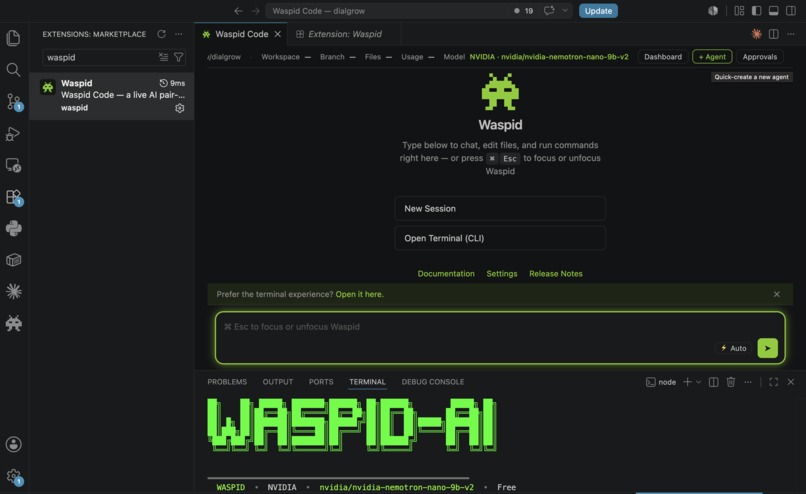Image resolution: width=806 pixels, height=494 pixels.
Task: Send the message with green arrow button
Action: coord(767,348)
